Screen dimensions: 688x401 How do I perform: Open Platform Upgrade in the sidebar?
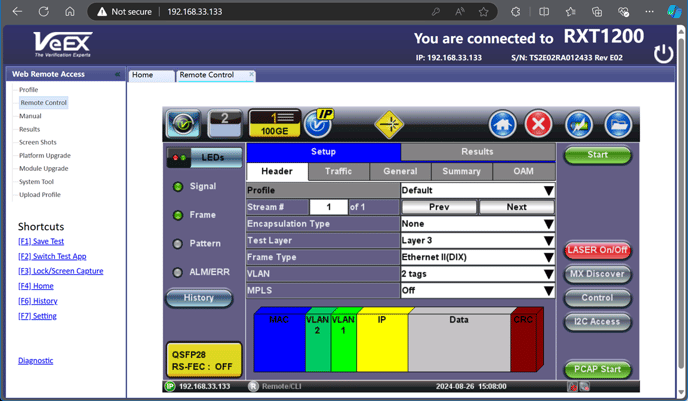[45, 156]
